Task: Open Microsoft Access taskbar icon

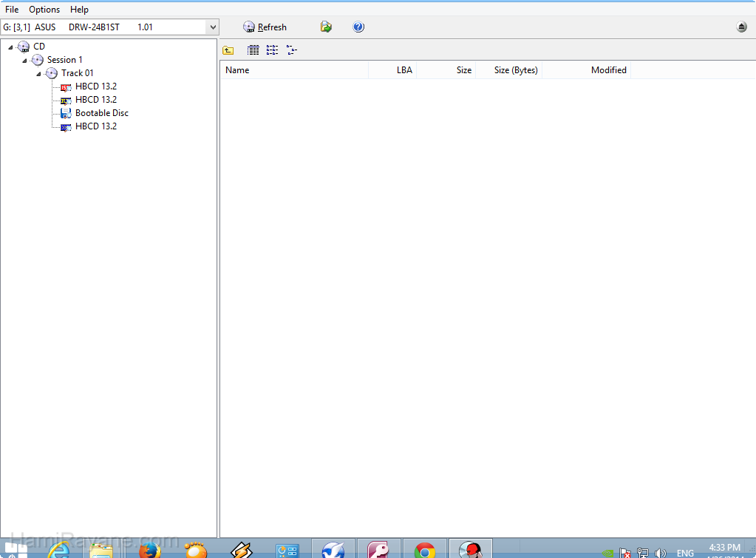Action: (x=379, y=549)
